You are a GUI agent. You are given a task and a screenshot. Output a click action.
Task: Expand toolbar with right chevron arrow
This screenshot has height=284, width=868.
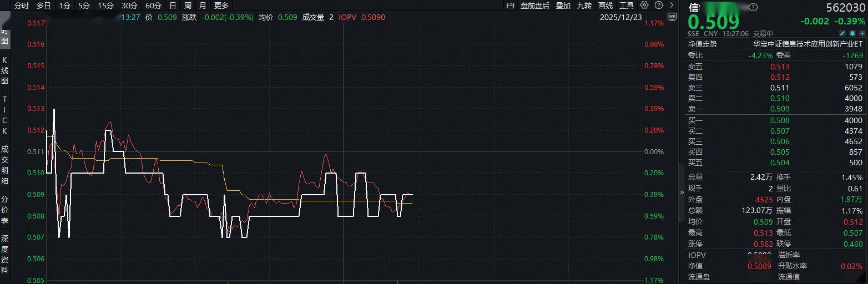pos(672,6)
